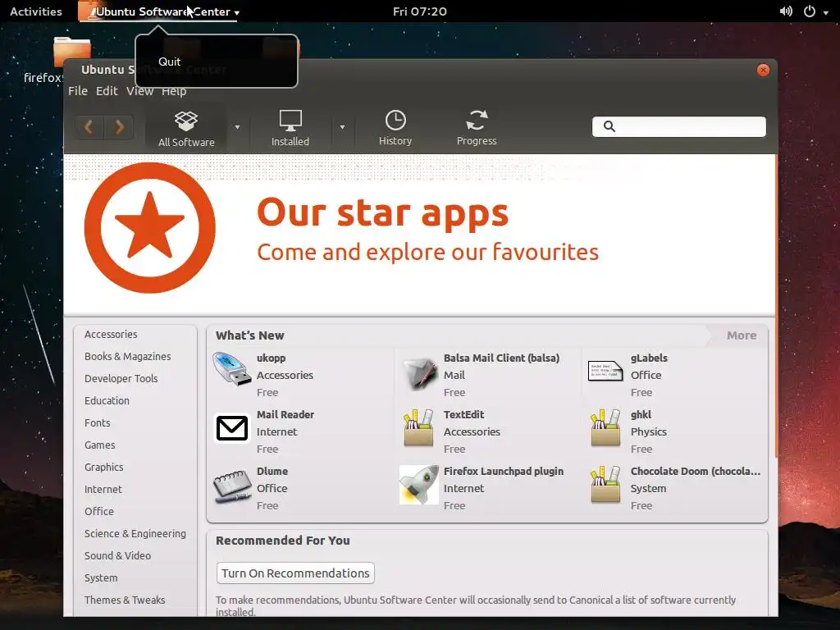The width and height of the screenshot is (840, 630).
Task: Select the Balsa Mail Client (balsa) title
Action: click(x=501, y=358)
